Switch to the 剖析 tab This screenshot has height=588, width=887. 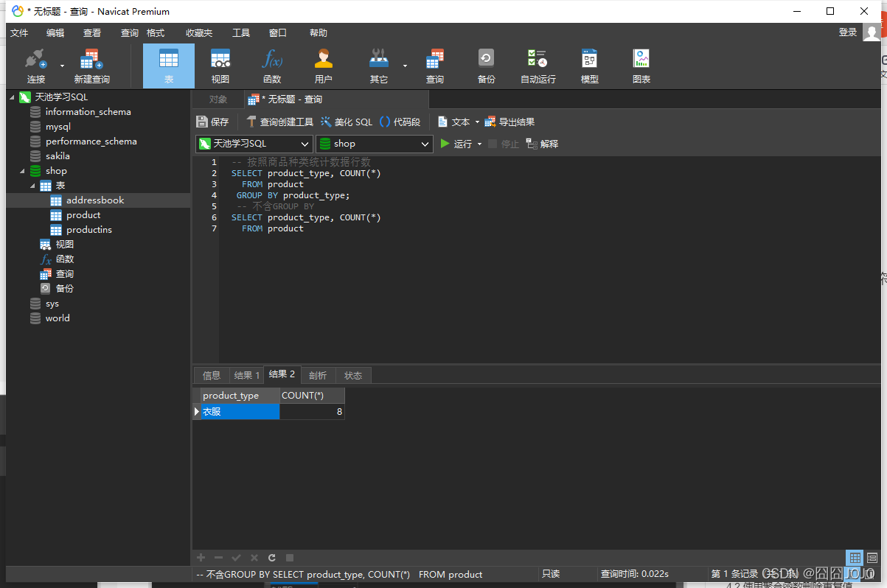(318, 375)
